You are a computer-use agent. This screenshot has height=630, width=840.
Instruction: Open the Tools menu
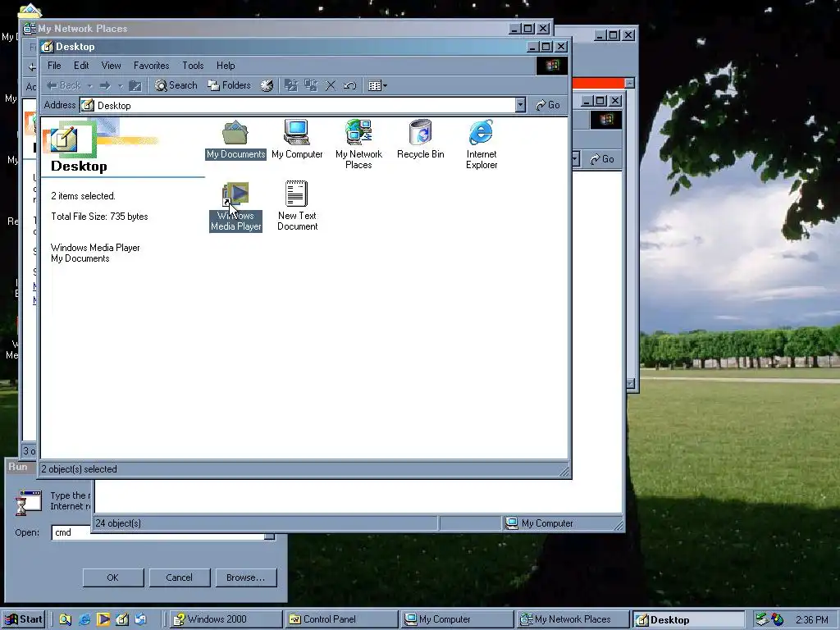coord(193,66)
